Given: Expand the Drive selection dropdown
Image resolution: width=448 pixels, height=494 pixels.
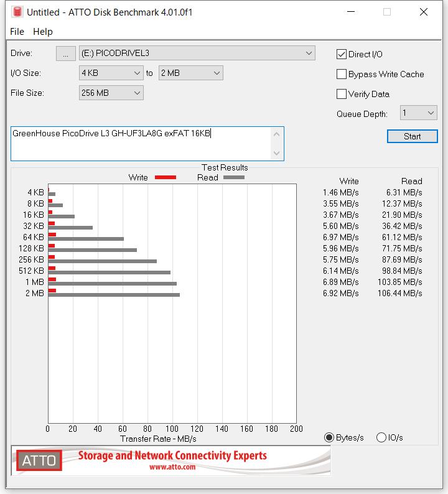Looking at the screenshot, I should point(197,54).
